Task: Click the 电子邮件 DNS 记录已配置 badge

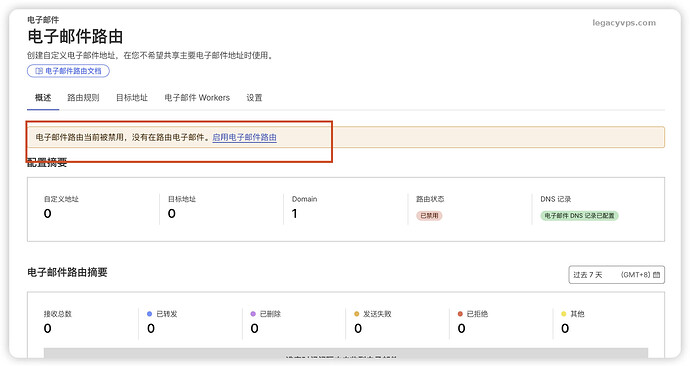Action: (x=579, y=216)
